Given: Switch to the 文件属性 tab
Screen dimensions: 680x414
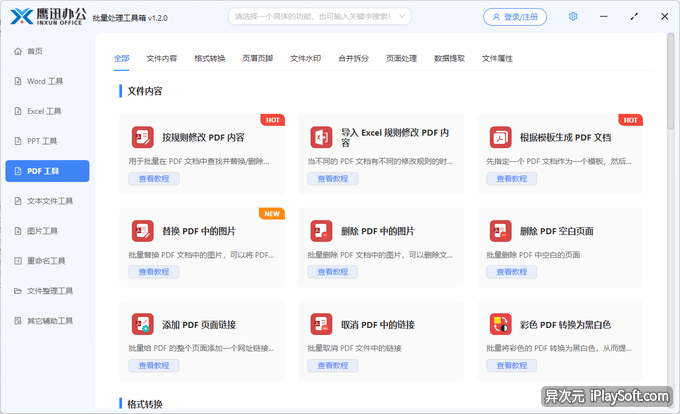Looking at the screenshot, I should pyautogui.click(x=497, y=58).
